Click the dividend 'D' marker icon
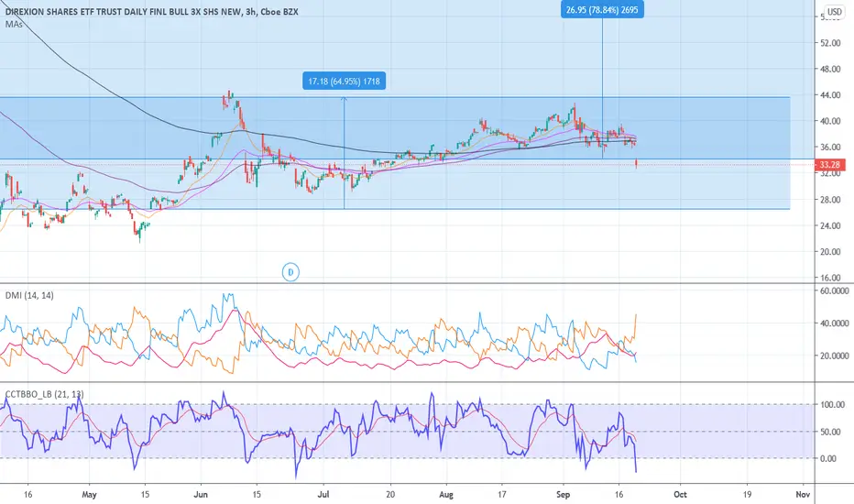This screenshot has width=854, height=504. point(290,272)
